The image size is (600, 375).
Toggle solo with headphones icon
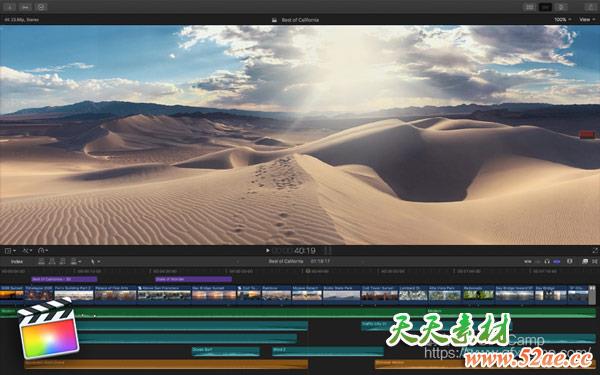tap(547, 261)
